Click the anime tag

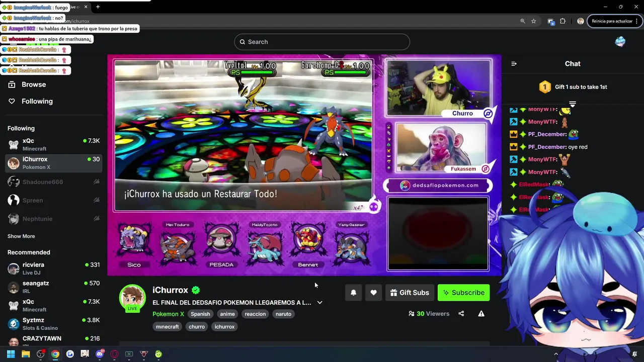click(227, 314)
